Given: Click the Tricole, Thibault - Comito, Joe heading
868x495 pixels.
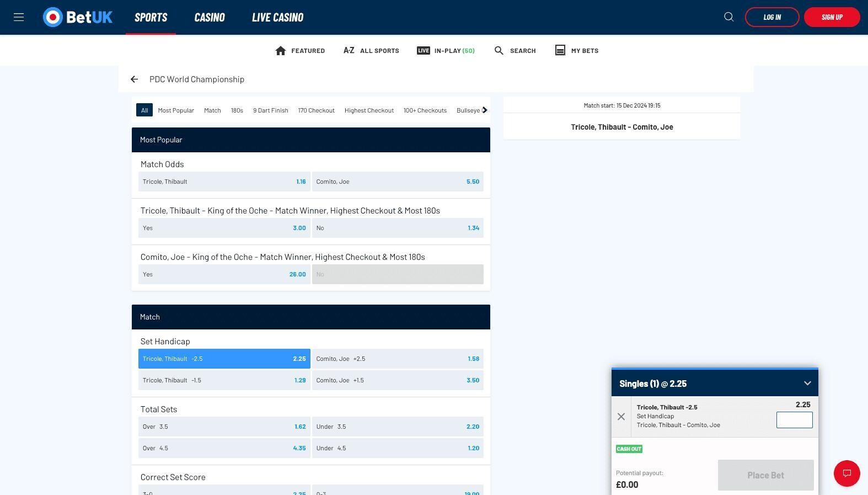Looking at the screenshot, I should (621, 127).
